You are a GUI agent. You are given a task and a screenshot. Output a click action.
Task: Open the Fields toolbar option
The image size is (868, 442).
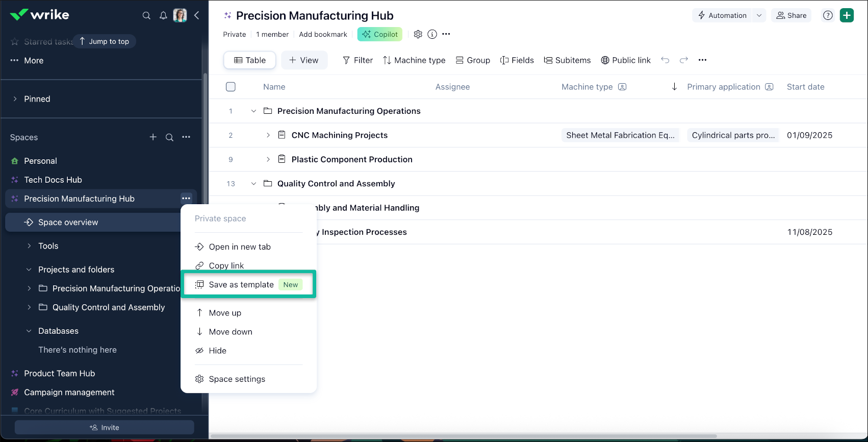click(517, 60)
